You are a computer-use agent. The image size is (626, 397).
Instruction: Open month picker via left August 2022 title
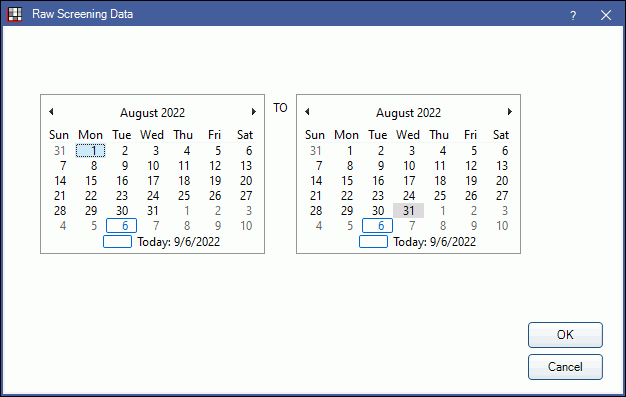click(x=153, y=113)
